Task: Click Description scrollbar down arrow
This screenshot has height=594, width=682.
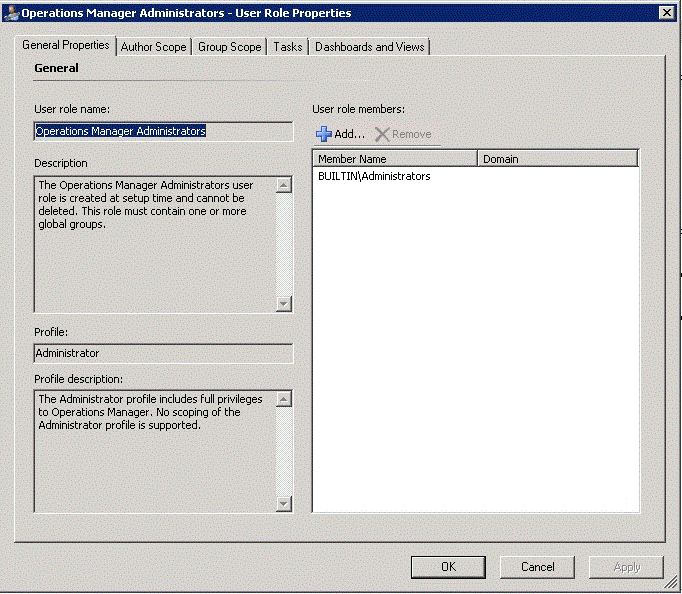Action: click(284, 304)
